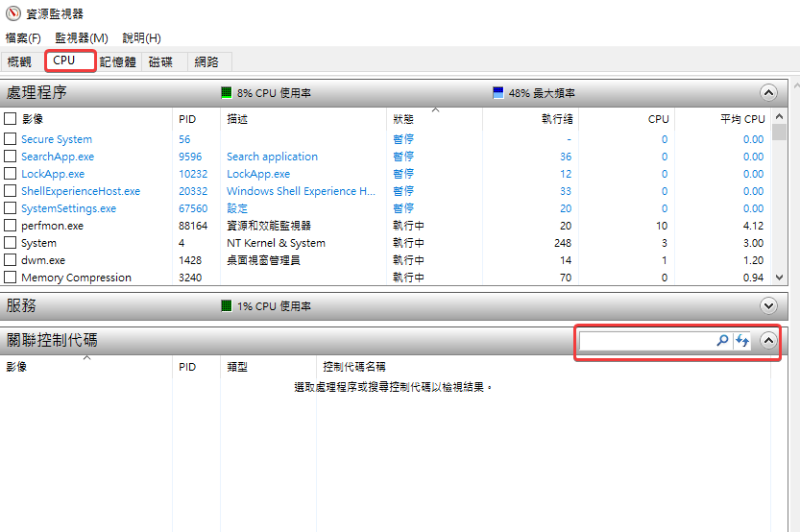Click blue max frequency indicator in 處理程序 header
Image resolution: width=800 pixels, height=532 pixels.
(x=497, y=92)
